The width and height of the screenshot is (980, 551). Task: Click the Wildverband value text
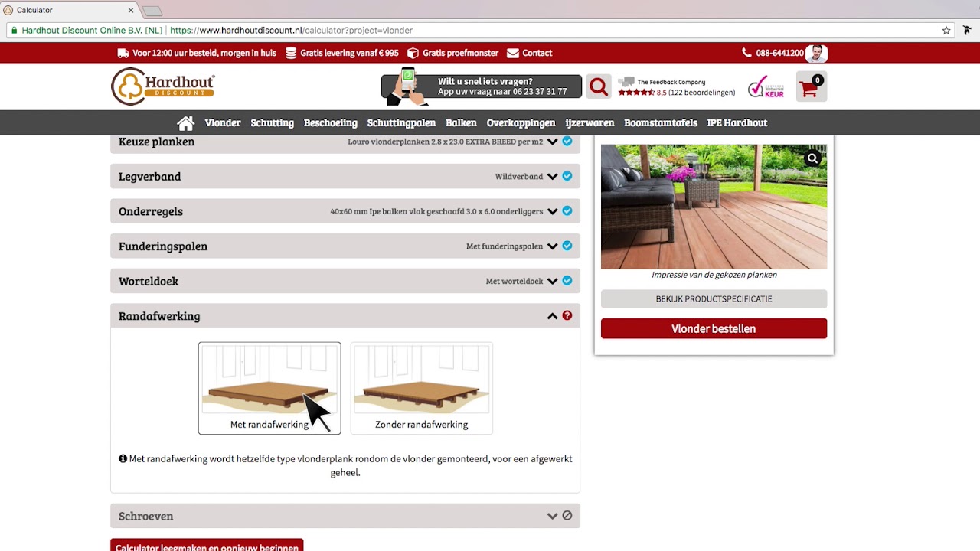pyautogui.click(x=519, y=177)
